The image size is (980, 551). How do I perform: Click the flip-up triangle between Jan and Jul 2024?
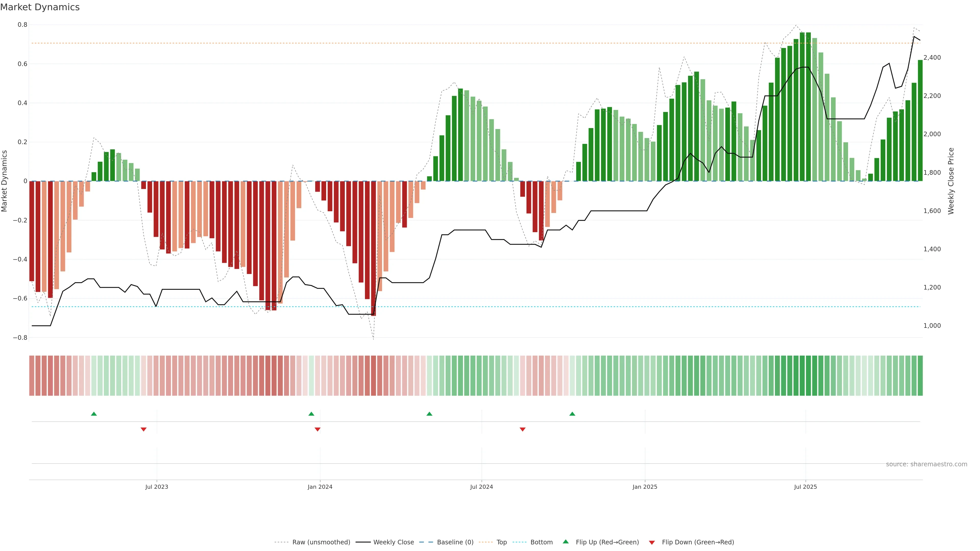tap(430, 414)
